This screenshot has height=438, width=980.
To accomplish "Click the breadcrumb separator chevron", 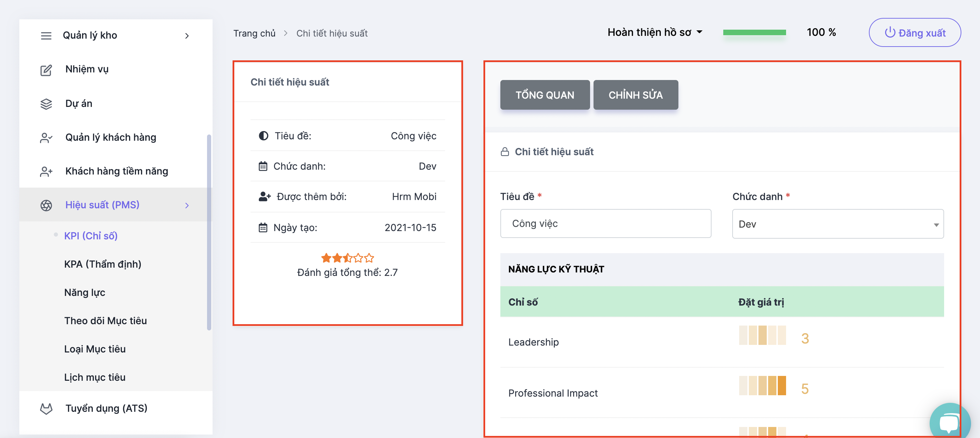I will tap(286, 33).
